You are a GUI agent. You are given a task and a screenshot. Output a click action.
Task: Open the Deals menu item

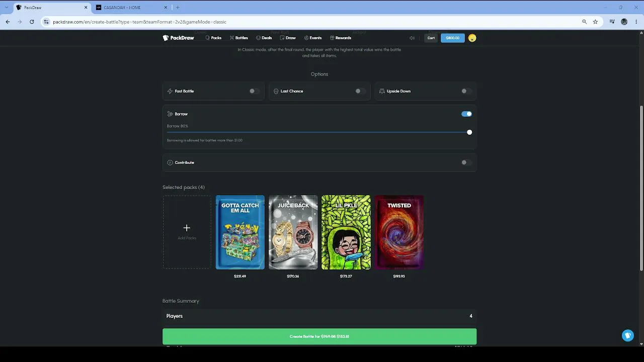264,38
